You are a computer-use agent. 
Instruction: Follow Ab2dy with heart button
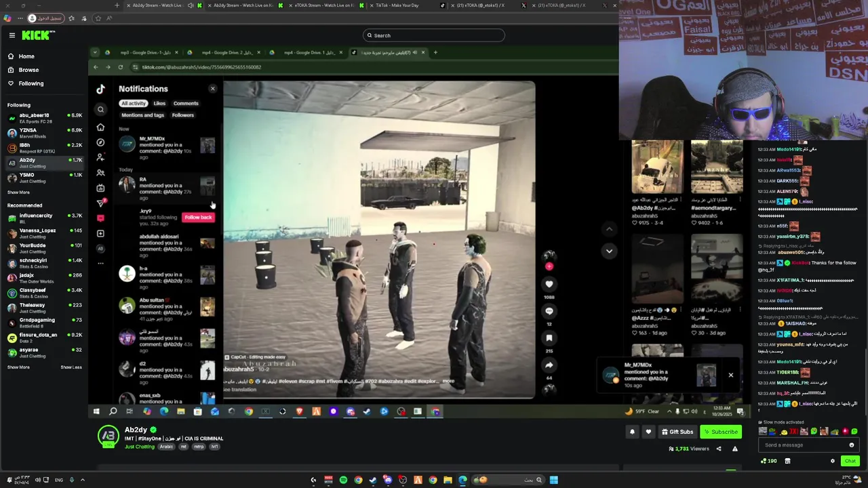pos(648,432)
